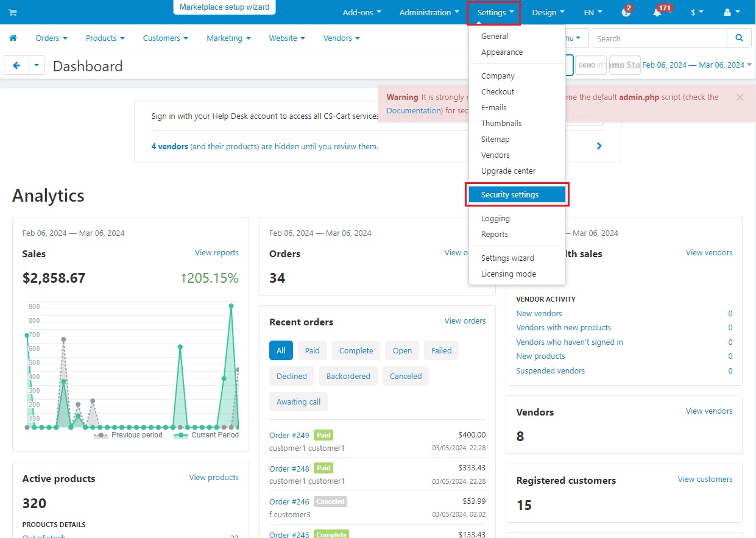Expand the date range Feb 06 – Mar 06 selector

coord(697,65)
